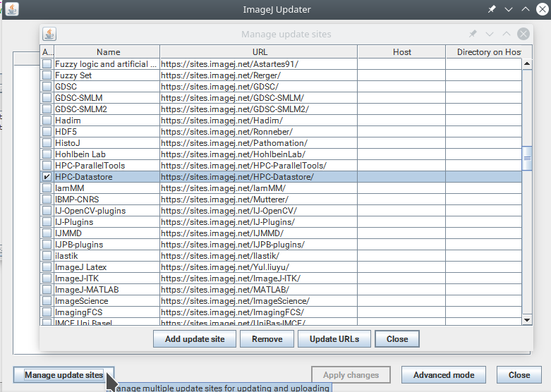Click the Java icon in Manage update sites dialog

[49, 34]
